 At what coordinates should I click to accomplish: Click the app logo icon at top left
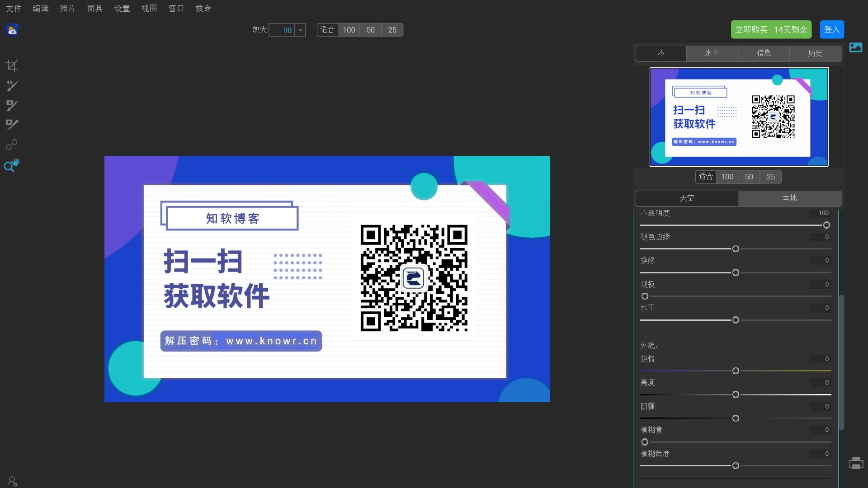12,30
